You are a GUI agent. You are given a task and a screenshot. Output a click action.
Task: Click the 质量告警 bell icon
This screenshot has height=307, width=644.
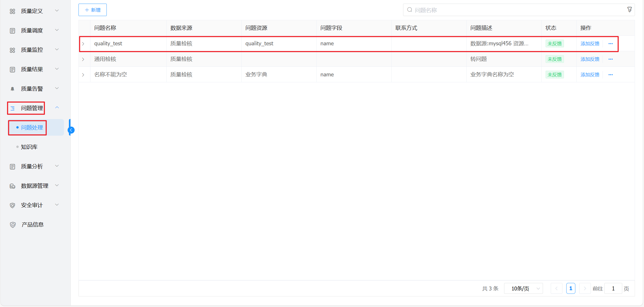pos(12,89)
